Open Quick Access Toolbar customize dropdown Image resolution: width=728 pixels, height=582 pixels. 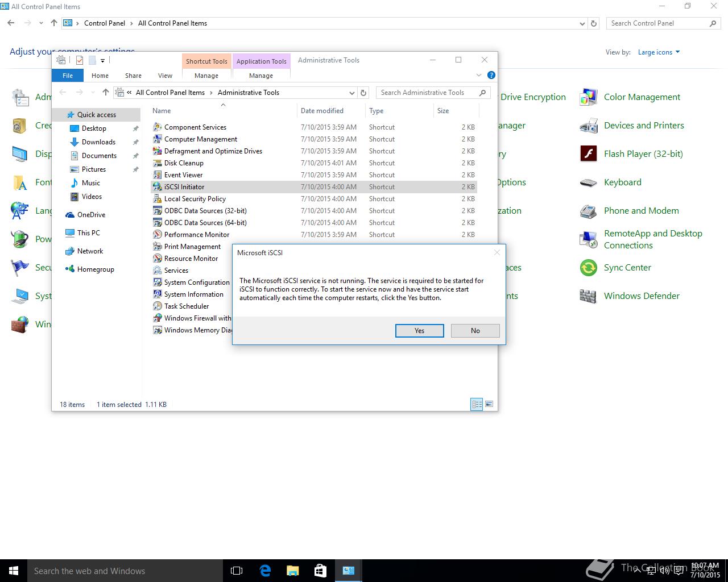coord(103,60)
